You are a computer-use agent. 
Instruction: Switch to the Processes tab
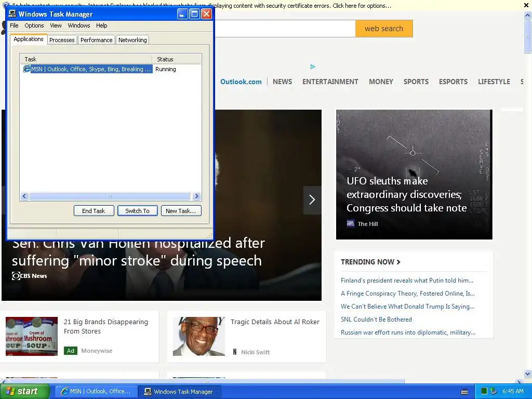click(x=62, y=40)
